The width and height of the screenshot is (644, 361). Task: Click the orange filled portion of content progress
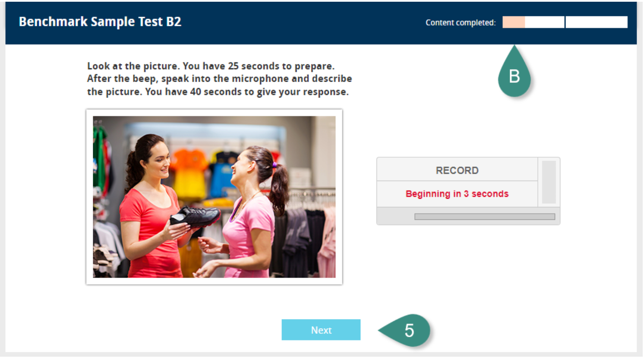point(514,22)
